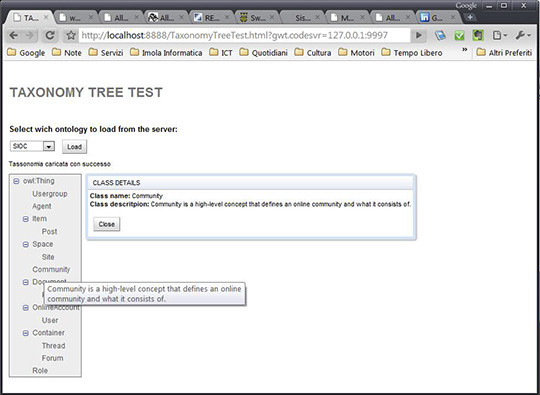The width and height of the screenshot is (540, 395).
Task: Select Forum under Container
Action: (52, 358)
